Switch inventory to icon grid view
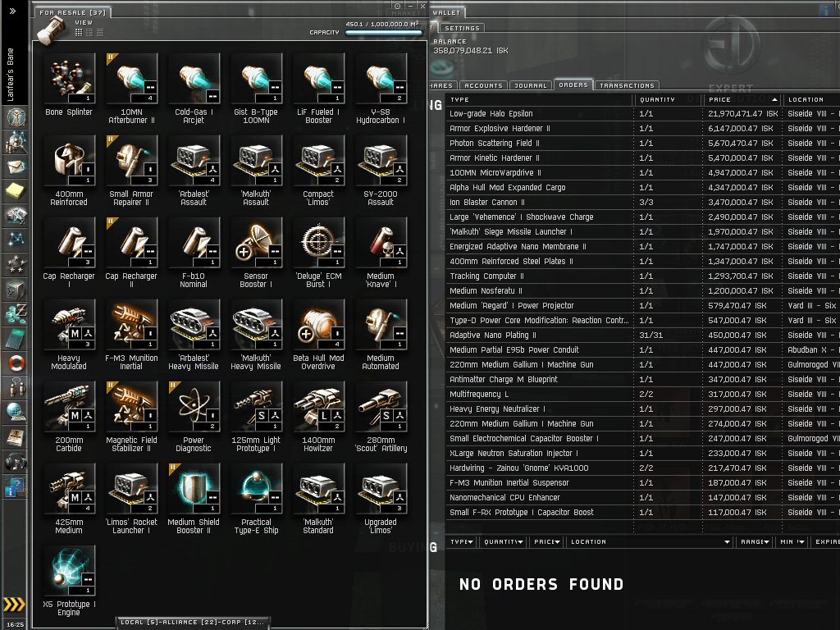 point(79,32)
